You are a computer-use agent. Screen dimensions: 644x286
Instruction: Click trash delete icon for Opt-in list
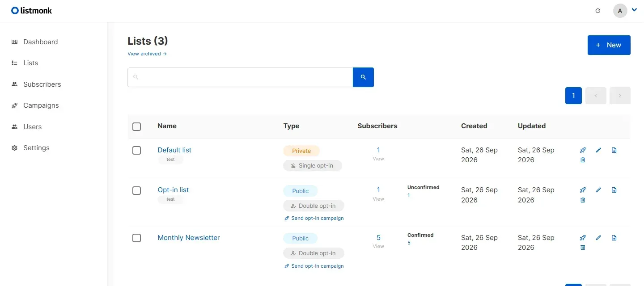point(582,200)
